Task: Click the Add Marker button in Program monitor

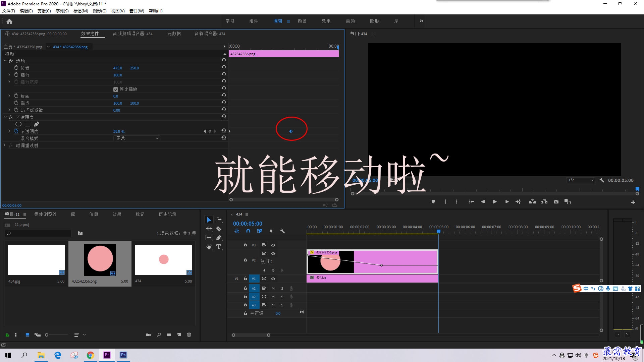Action: (x=433, y=202)
